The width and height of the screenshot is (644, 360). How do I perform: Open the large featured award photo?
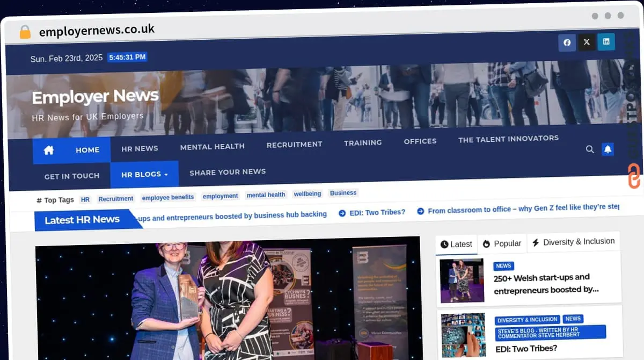pyautogui.click(x=228, y=298)
